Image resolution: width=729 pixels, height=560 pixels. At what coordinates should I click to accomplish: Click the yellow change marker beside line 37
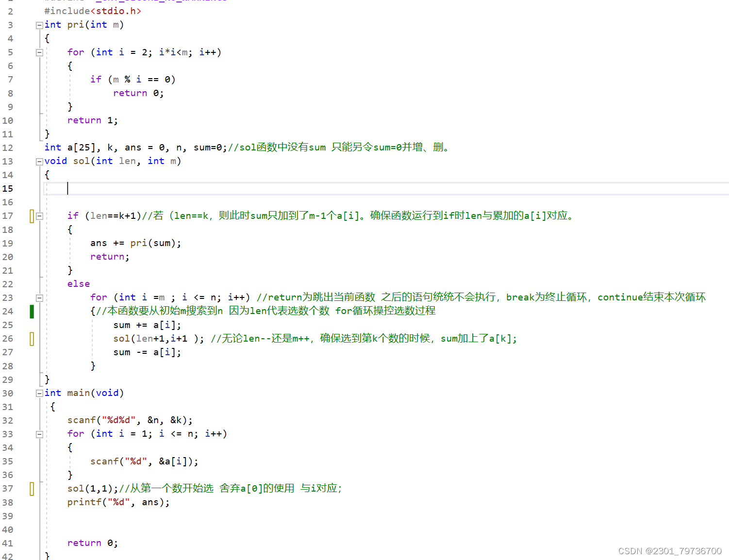coord(32,489)
